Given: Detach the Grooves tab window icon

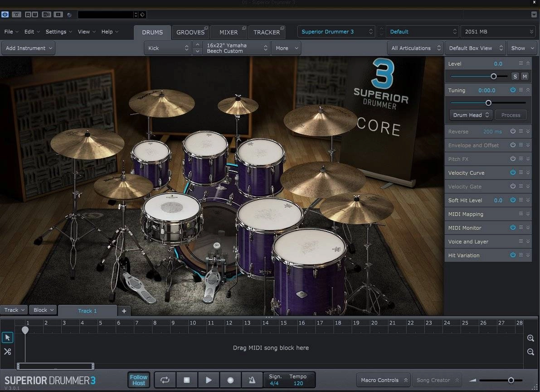Looking at the screenshot, I should point(206,28).
